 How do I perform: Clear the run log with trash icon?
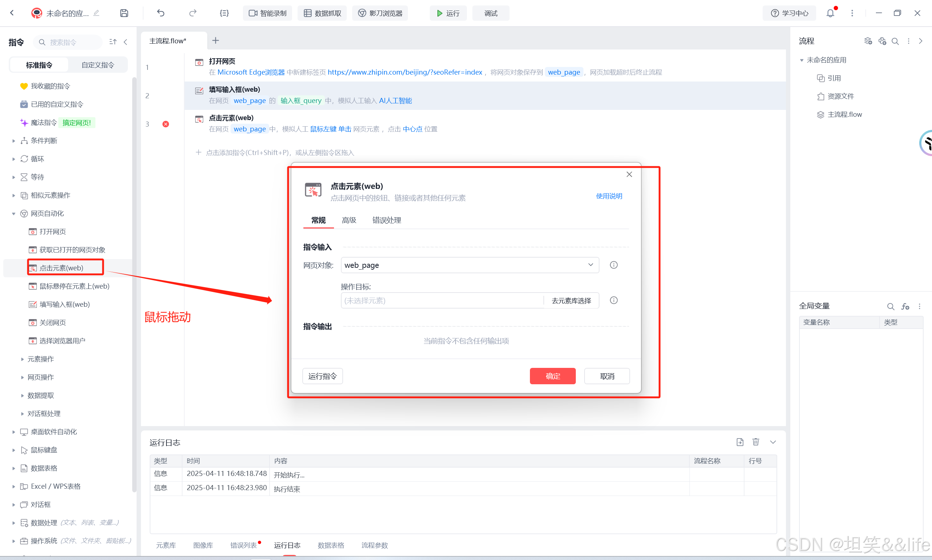click(x=756, y=442)
